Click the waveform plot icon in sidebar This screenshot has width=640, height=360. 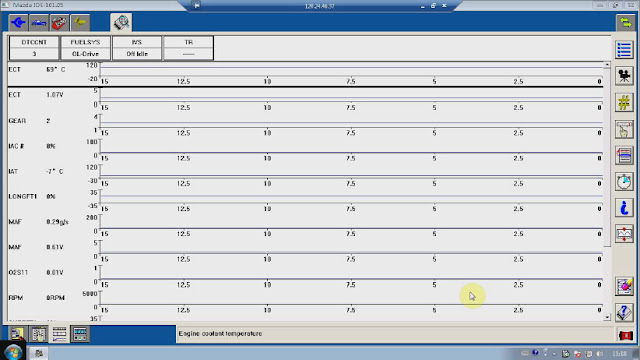[x=624, y=234]
